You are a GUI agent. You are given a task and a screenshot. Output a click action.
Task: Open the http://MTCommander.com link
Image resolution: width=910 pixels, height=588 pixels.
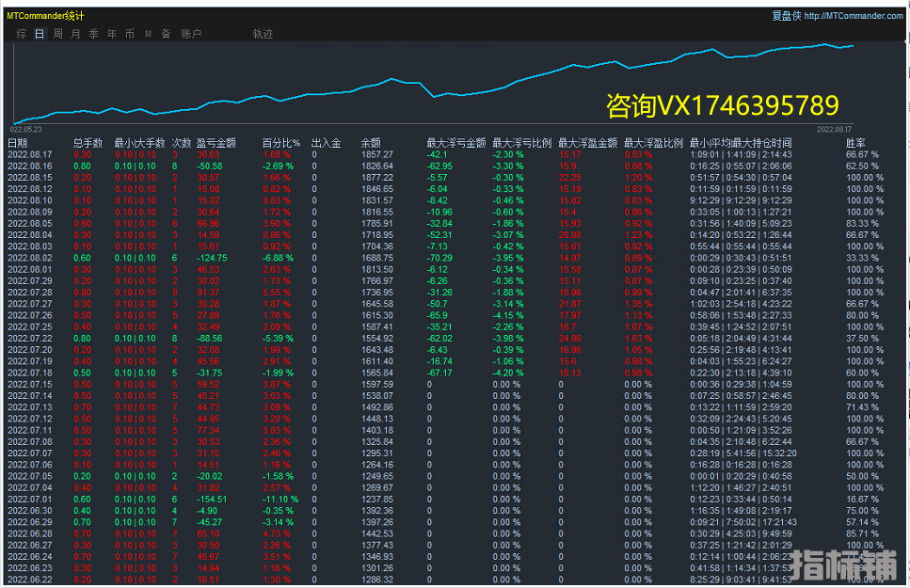click(854, 16)
